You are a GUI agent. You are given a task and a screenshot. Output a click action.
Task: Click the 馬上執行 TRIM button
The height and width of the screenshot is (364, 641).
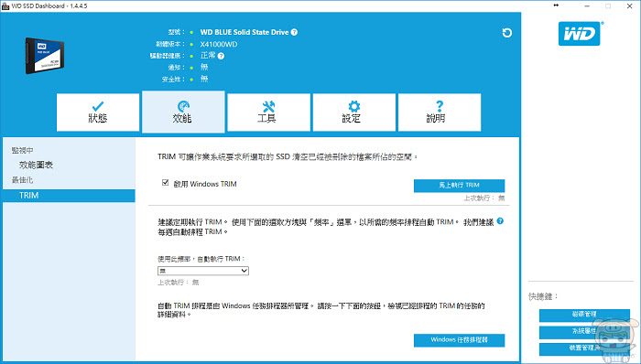coord(459,186)
